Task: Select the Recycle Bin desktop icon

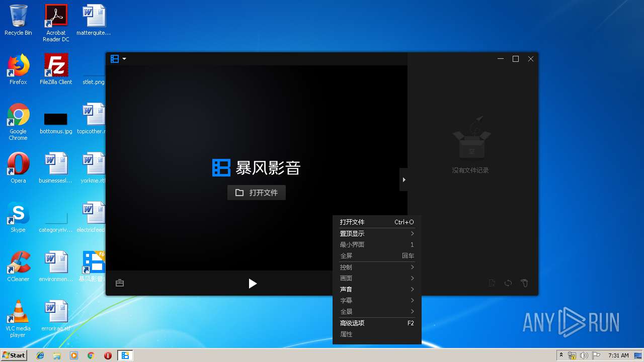Action: [18, 20]
